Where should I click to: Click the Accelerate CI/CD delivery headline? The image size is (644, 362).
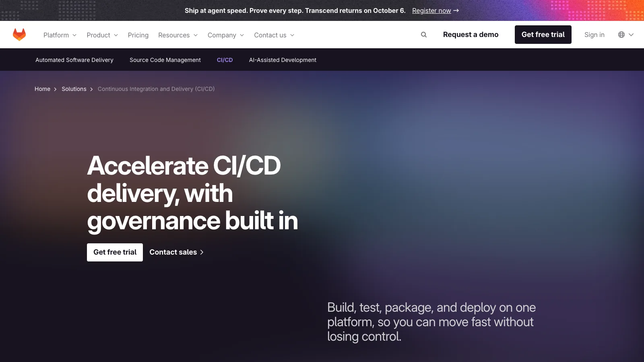tap(192, 193)
